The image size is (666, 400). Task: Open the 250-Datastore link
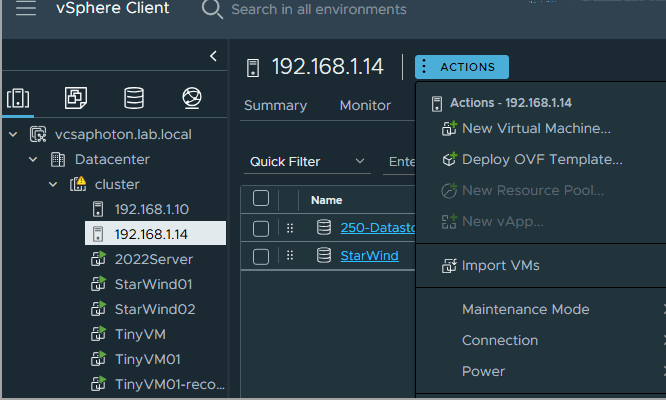[x=378, y=228]
